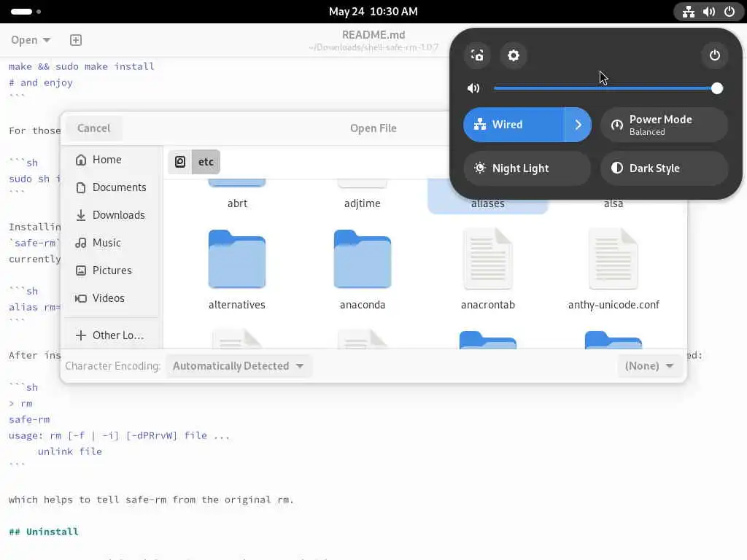
Task: Take a screenshot from quick settings
Action: click(477, 55)
